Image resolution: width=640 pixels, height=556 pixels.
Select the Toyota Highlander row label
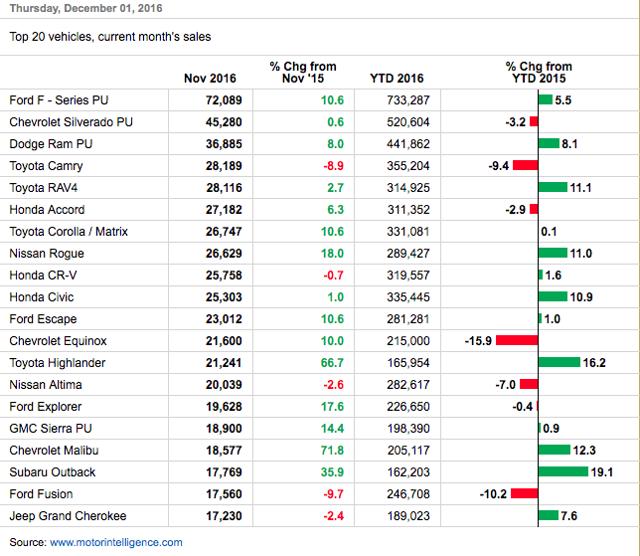57,363
